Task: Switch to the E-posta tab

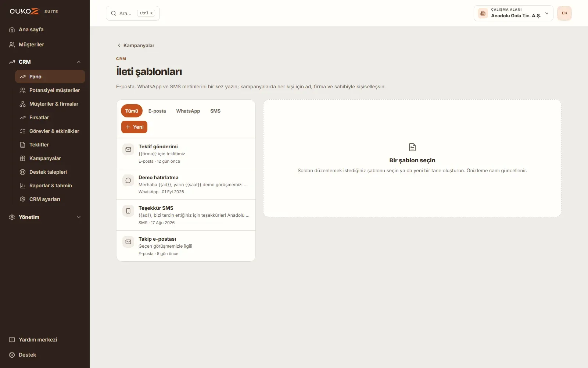Action: [x=157, y=111]
